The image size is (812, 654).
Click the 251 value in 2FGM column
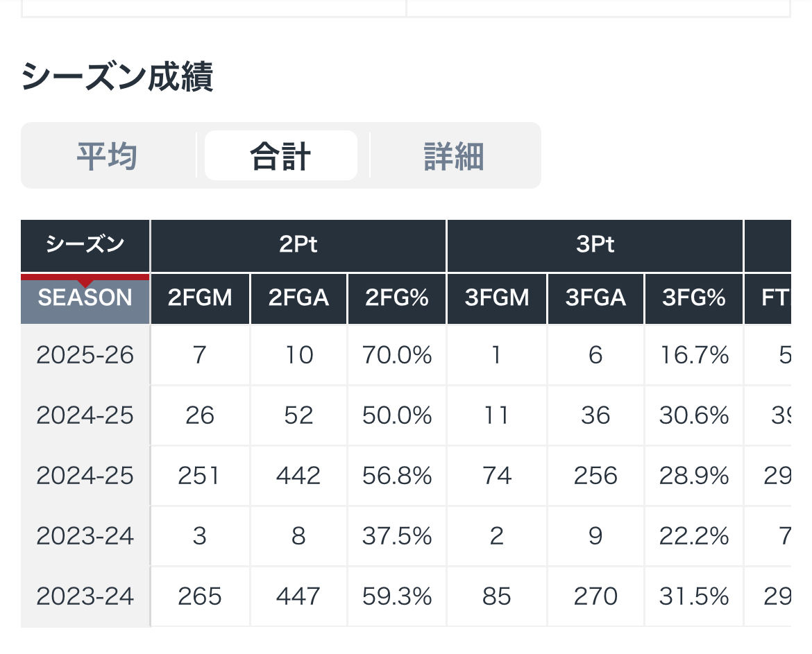click(200, 476)
